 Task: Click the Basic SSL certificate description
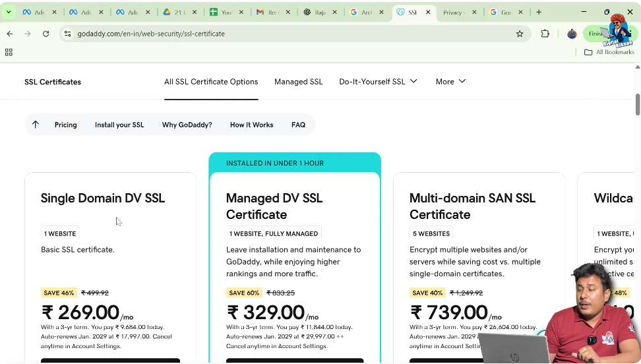pyautogui.click(x=78, y=249)
